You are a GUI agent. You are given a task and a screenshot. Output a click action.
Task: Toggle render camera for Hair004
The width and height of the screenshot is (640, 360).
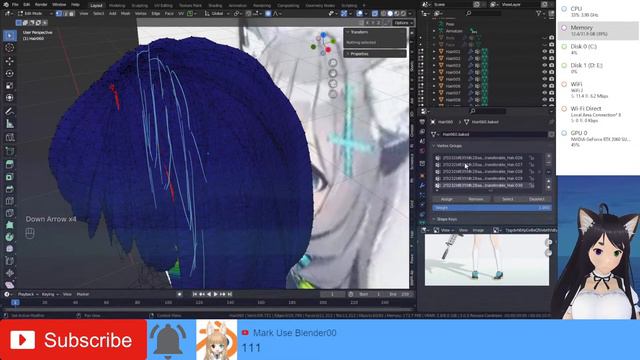pos(551,72)
